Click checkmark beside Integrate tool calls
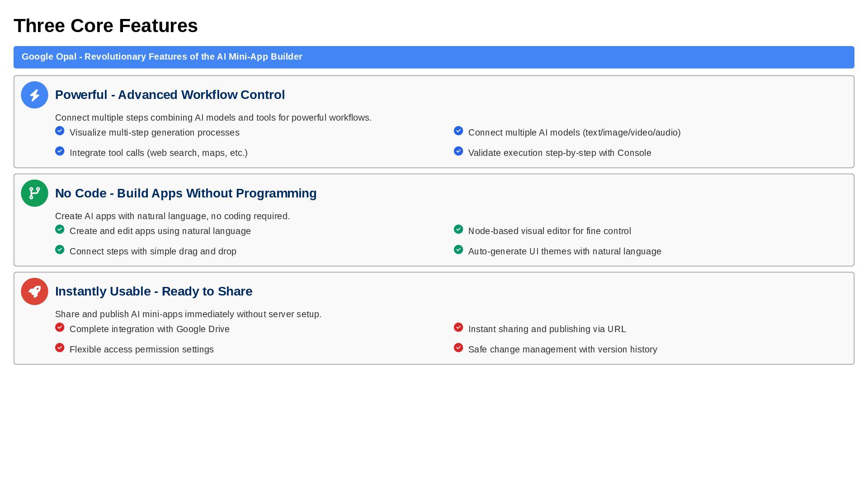Viewport: 868px width, 488px height. tap(60, 151)
